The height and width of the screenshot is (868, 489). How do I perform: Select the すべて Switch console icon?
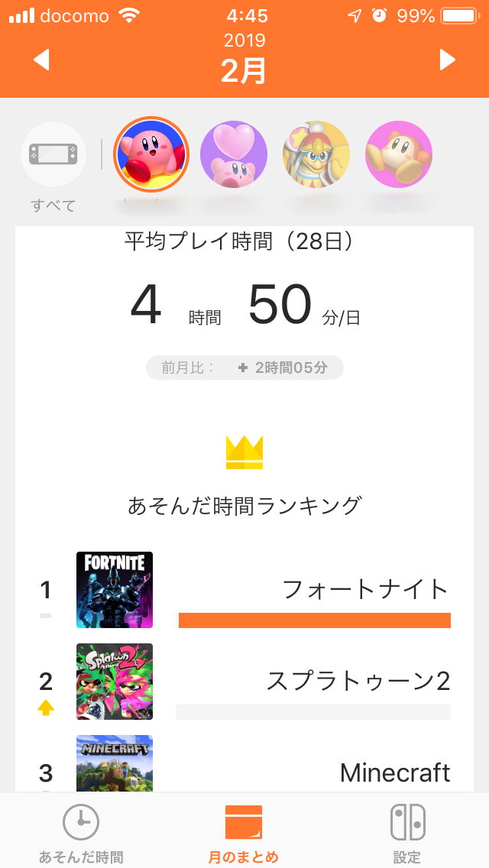pos(53,154)
